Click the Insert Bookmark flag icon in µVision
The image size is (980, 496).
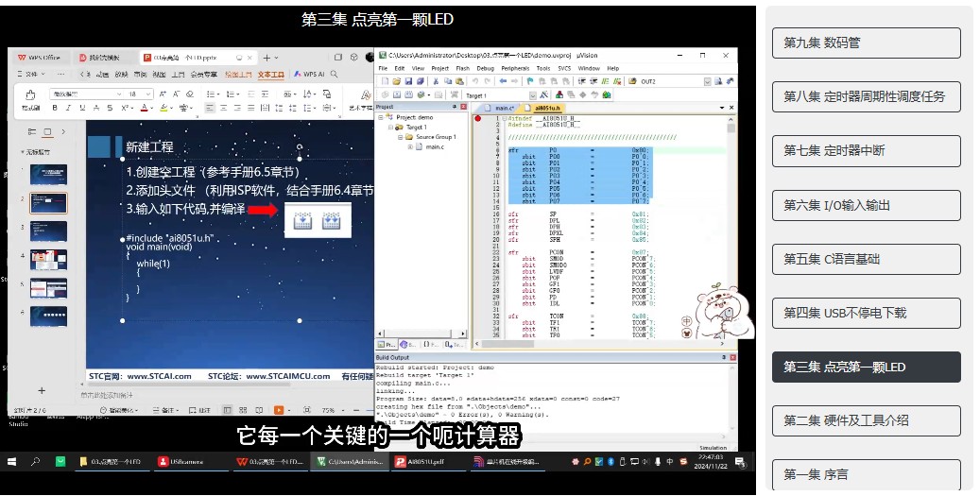(x=531, y=81)
